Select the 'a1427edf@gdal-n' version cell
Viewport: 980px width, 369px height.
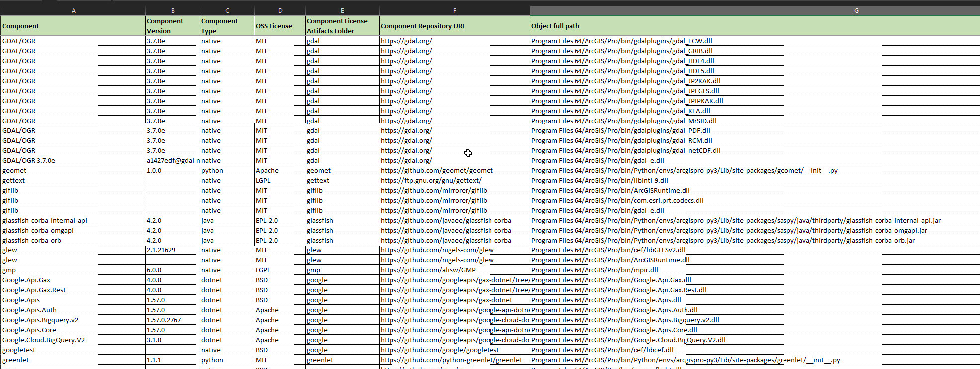173,160
